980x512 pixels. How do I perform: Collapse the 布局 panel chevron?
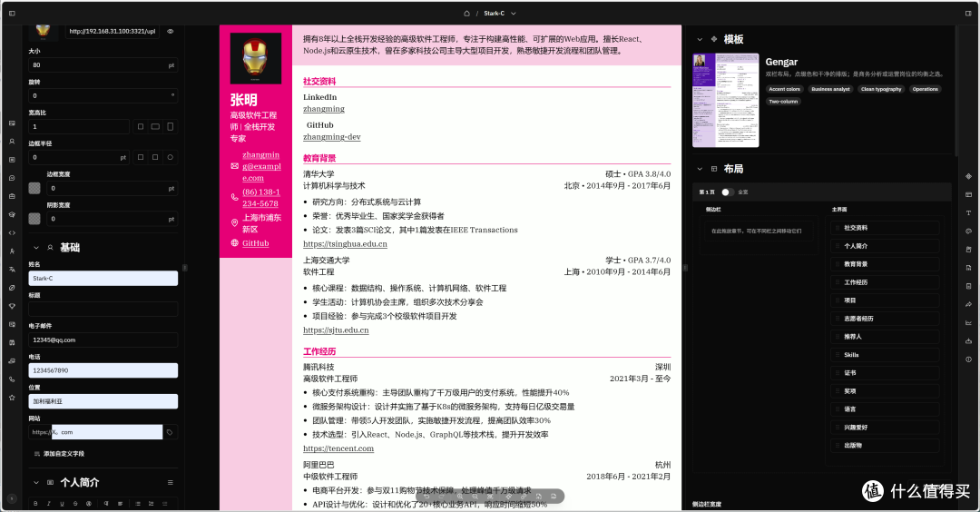[x=700, y=169]
